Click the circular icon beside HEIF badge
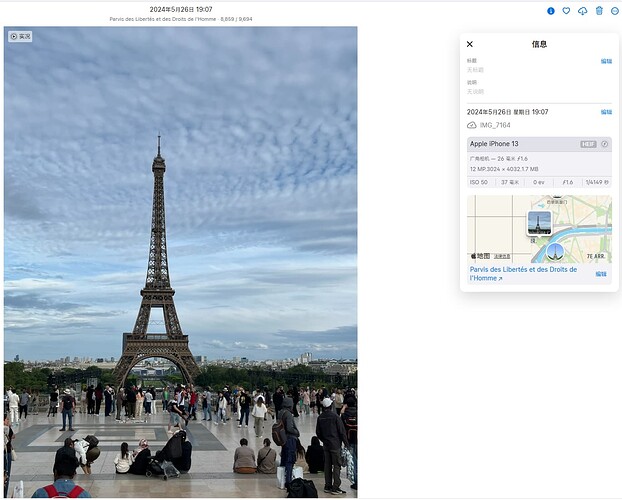The image size is (622, 500). (x=605, y=144)
